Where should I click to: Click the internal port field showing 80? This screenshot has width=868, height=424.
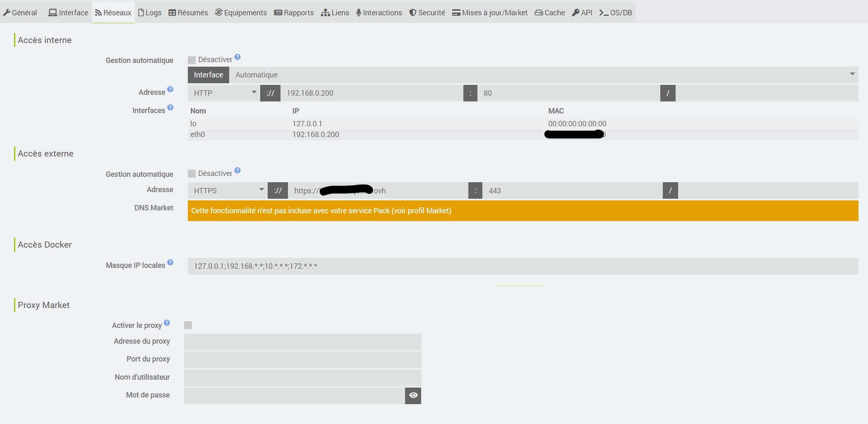coord(569,93)
